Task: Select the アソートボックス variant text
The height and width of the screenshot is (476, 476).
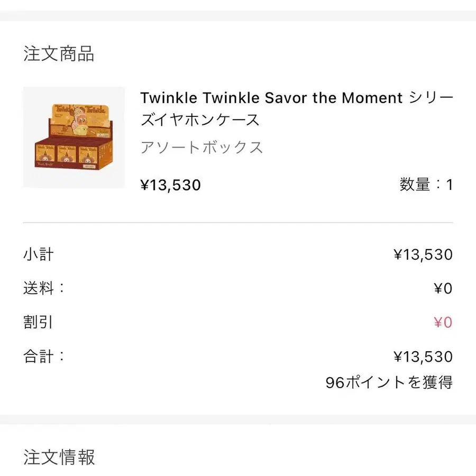Action: (x=202, y=147)
